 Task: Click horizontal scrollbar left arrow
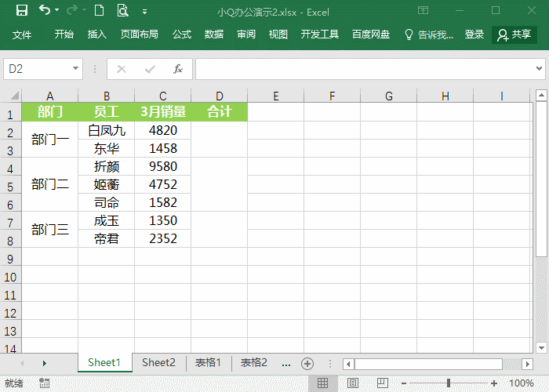tap(348, 364)
